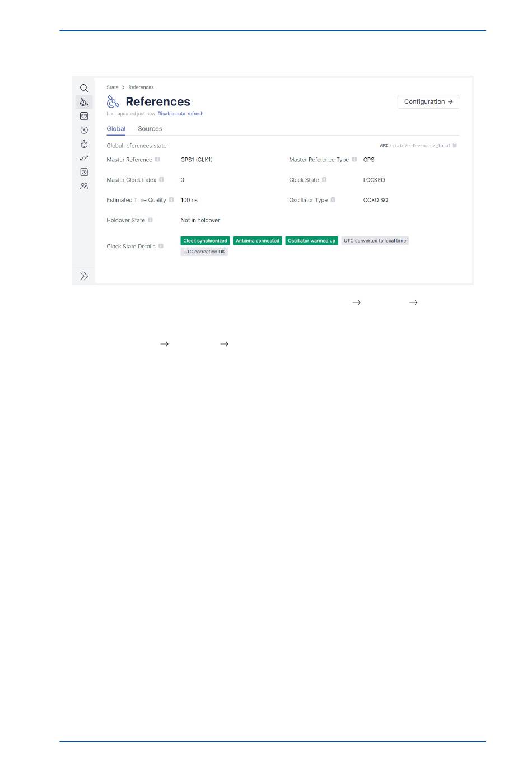Click the Disable auto-refresh link

tap(180, 114)
